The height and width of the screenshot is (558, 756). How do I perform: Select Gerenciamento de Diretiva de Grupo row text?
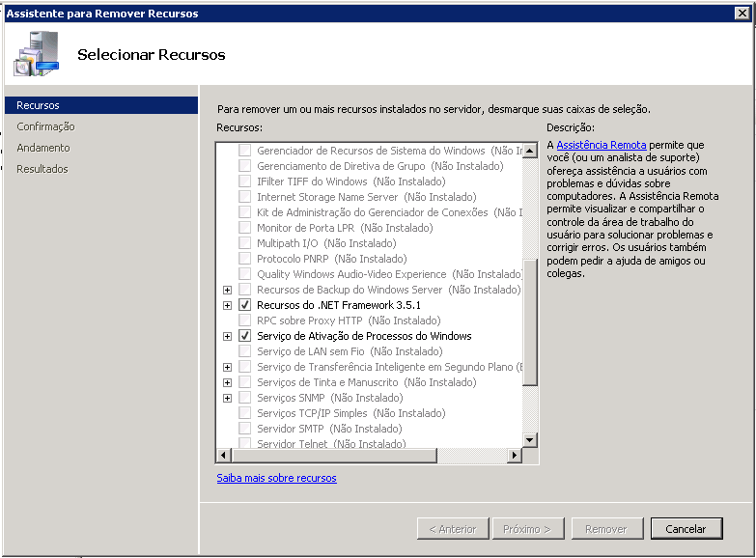pyautogui.click(x=379, y=166)
